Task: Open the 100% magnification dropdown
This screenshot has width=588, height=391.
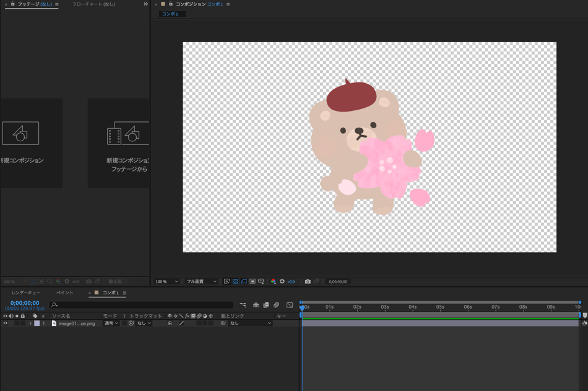Action: 166,281
